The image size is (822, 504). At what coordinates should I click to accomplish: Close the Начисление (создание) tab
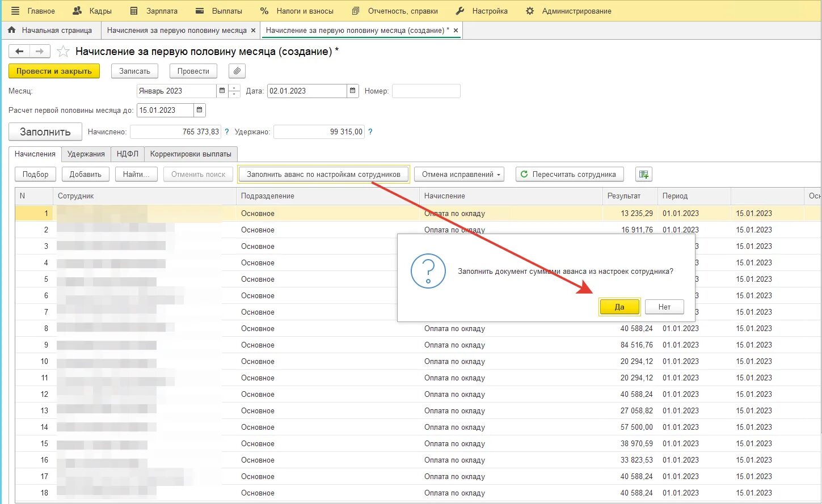pyautogui.click(x=456, y=30)
